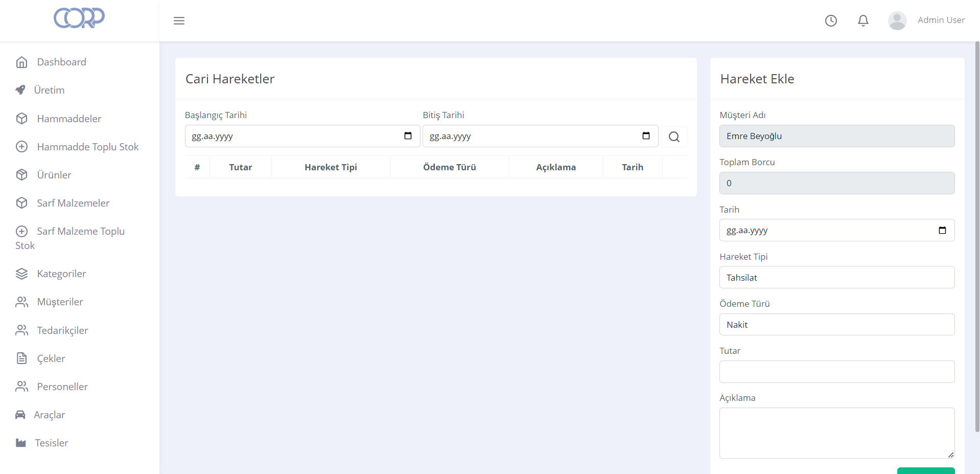This screenshot has height=474, width=980.
Task: Open the Bitiş Tarihi calendar picker icon
Action: point(646,136)
